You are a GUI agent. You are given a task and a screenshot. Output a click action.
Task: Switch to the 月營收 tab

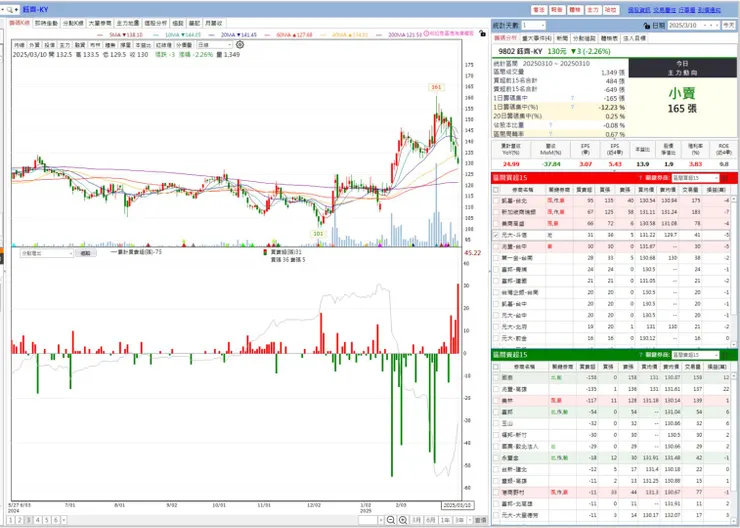213,23
